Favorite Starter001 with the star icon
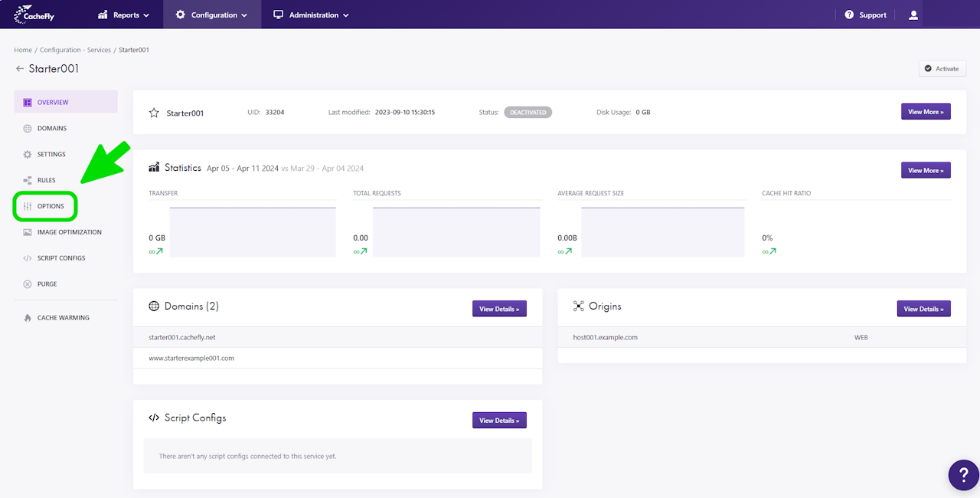 pyautogui.click(x=154, y=113)
